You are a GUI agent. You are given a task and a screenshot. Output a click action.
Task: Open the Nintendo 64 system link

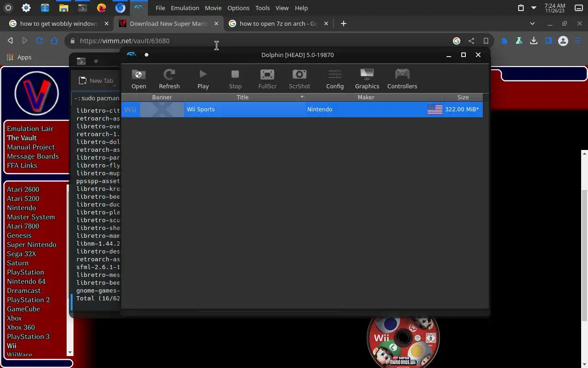[26, 282]
